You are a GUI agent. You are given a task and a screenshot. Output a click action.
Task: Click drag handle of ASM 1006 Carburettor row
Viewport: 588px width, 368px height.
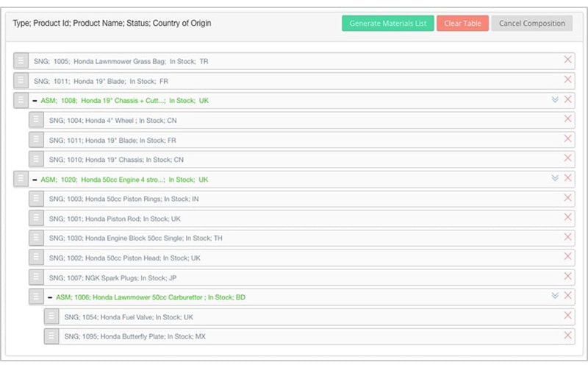pyautogui.click(x=36, y=297)
